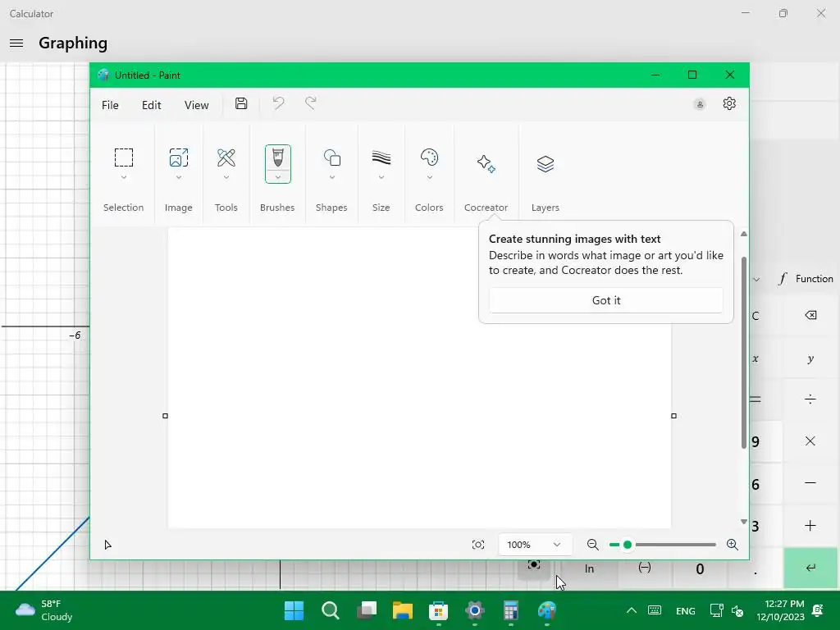Click the Calculator multiply key
This screenshot has width=840, height=630.
(x=810, y=441)
